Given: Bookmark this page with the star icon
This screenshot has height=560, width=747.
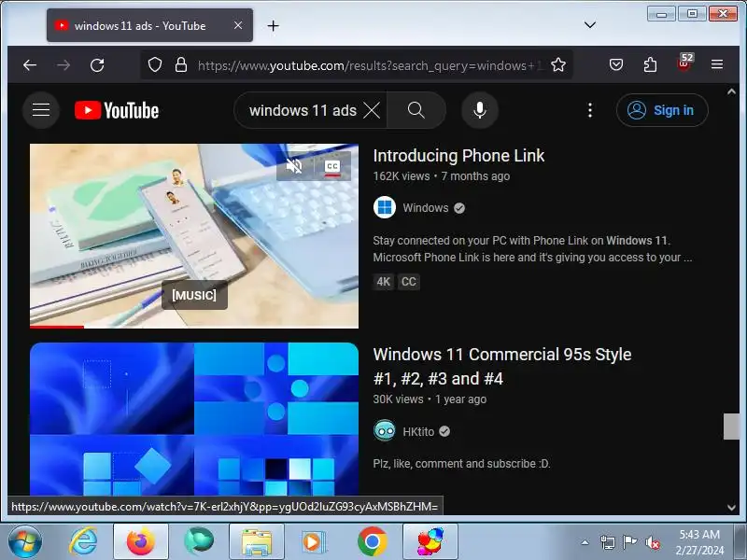Looking at the screenshot, I should [558, 64].
